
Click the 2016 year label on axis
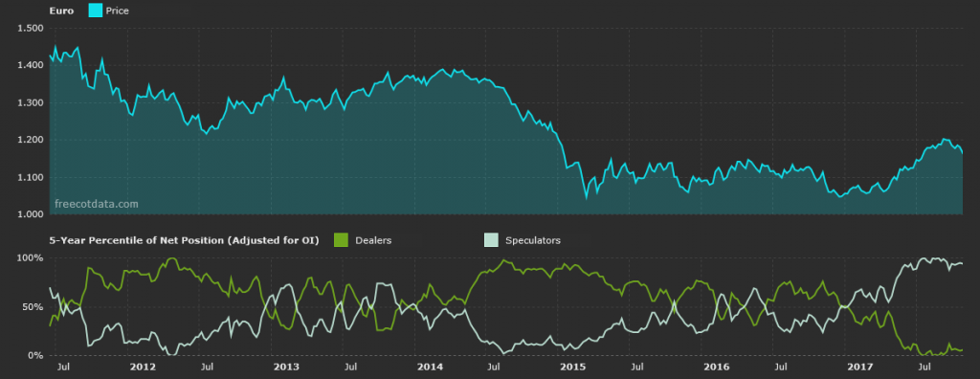click(717, 368)
